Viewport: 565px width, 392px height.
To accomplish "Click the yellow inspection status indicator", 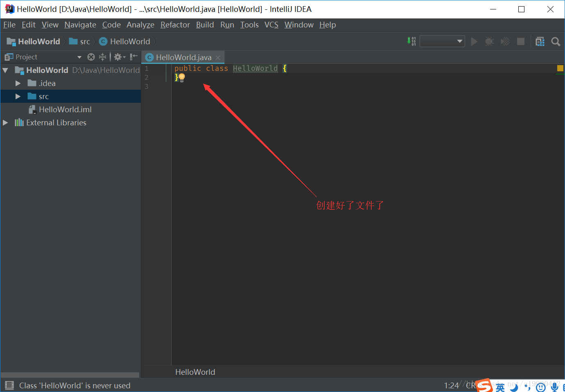I will pyautogui.click(x=560, y=68).
